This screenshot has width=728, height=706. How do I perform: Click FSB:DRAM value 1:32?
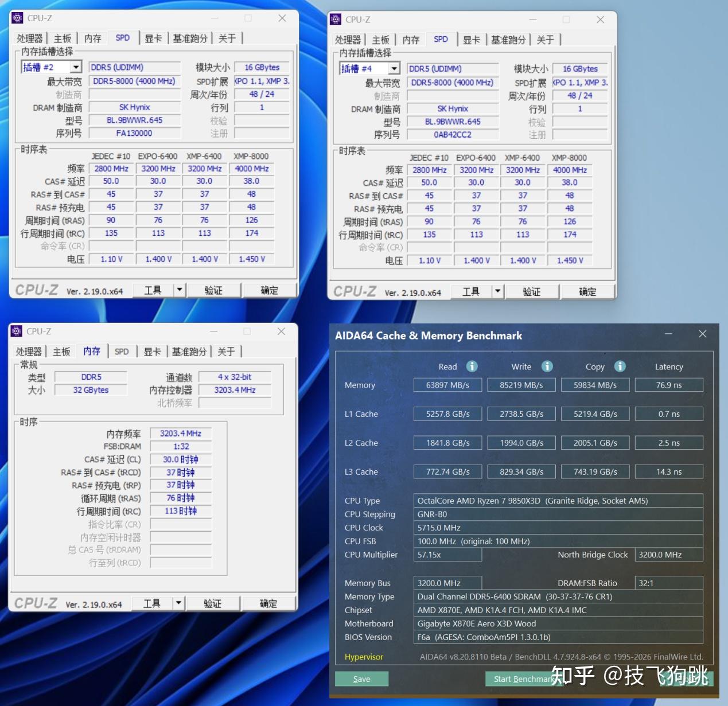pos(181,446)
